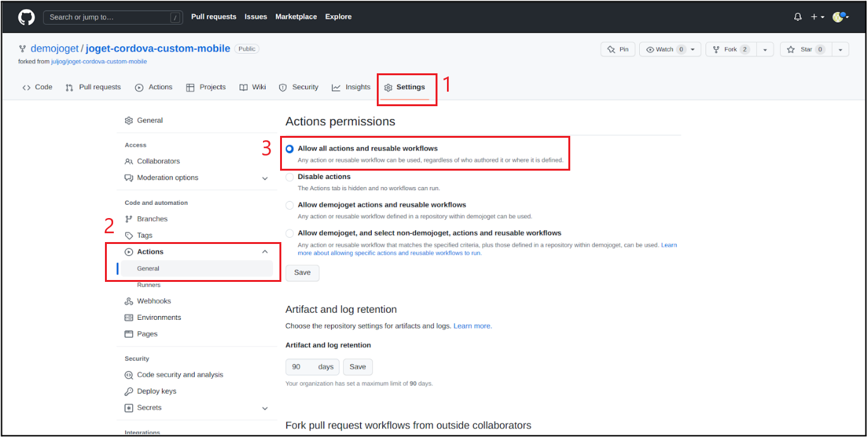Switch to the repository Pull requests tab
The image size is (868, 438).
pos(93,87)
